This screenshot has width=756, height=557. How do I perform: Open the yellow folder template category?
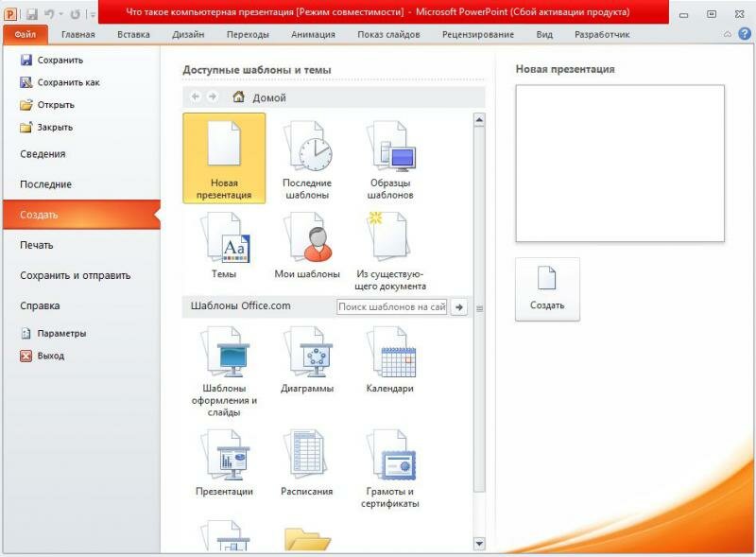pos(307,538)
